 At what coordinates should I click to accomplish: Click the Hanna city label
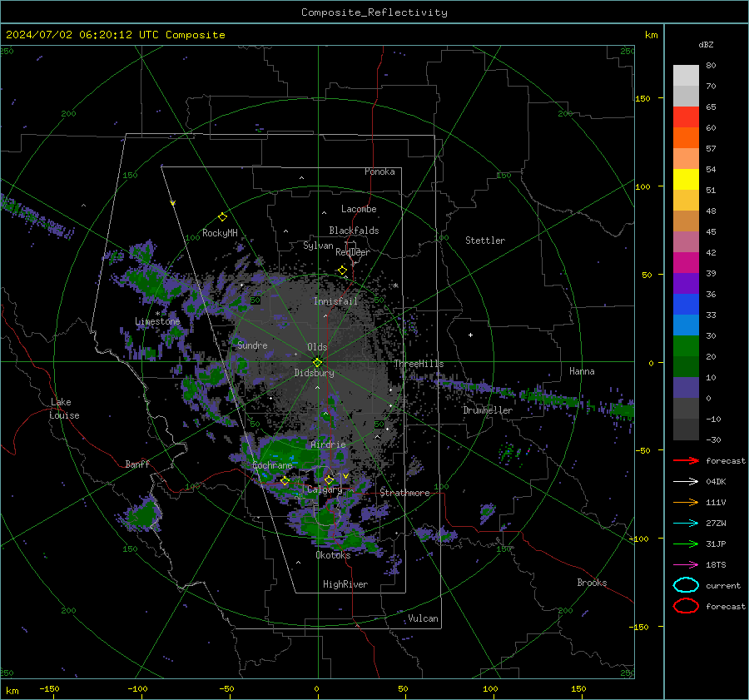(582, 371)
